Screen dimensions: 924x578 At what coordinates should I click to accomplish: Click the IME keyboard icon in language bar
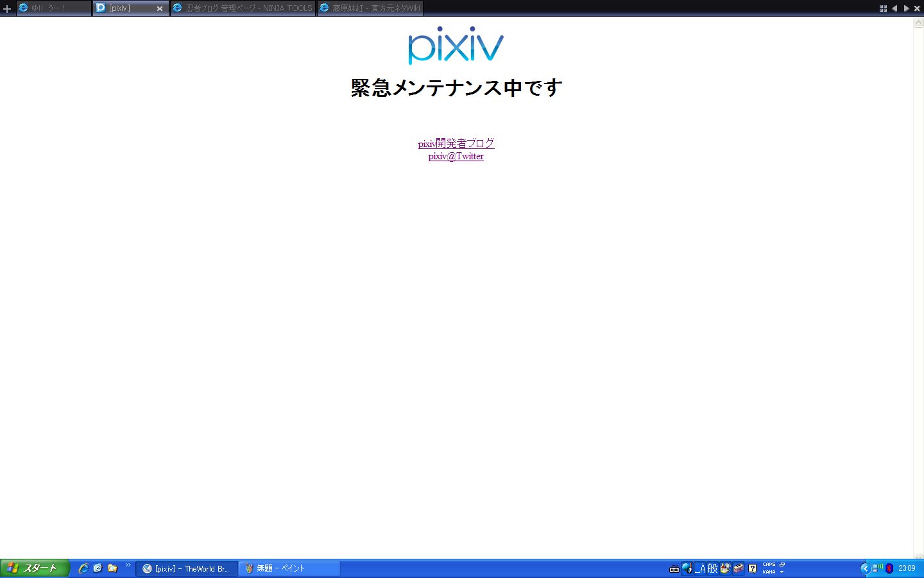[x=674, y=568]
